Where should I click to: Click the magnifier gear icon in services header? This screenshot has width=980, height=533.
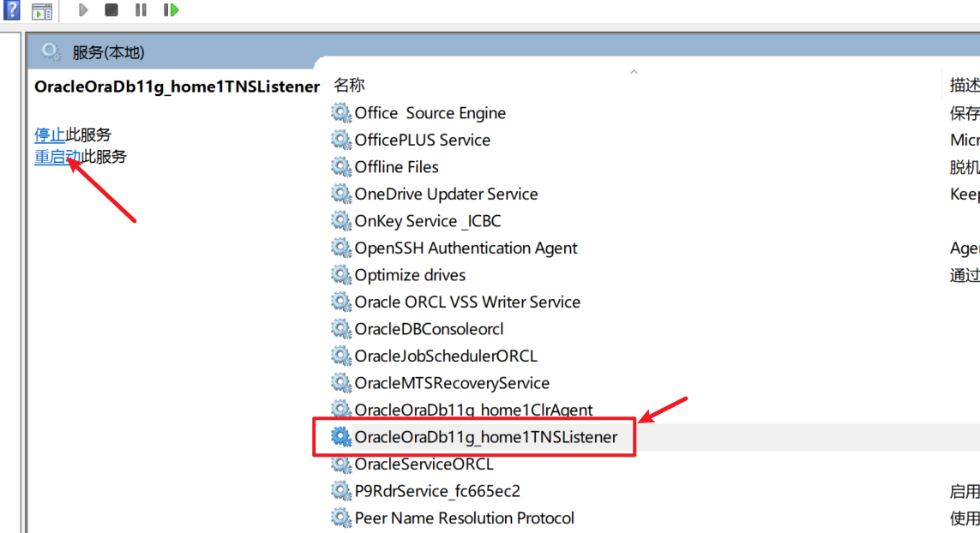51,52
